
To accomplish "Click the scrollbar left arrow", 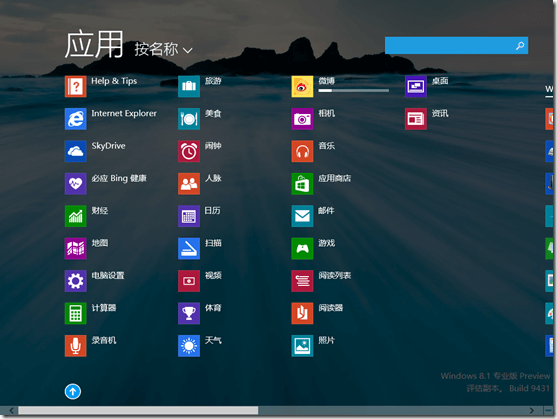I will pyautogui.click(x=11, y=410).
